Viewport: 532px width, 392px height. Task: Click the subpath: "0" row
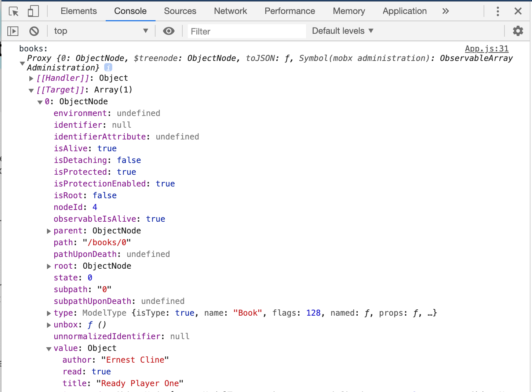tap(83, 289)
